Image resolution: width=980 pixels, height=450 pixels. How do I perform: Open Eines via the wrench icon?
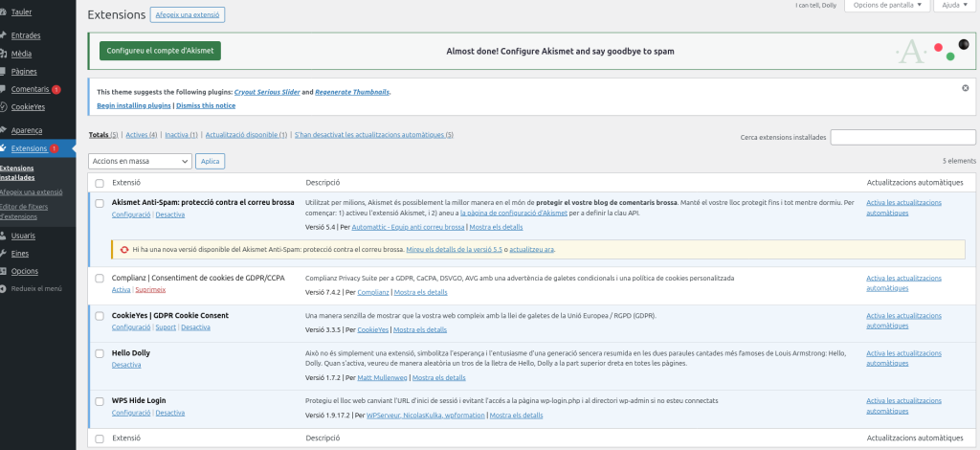5,253
